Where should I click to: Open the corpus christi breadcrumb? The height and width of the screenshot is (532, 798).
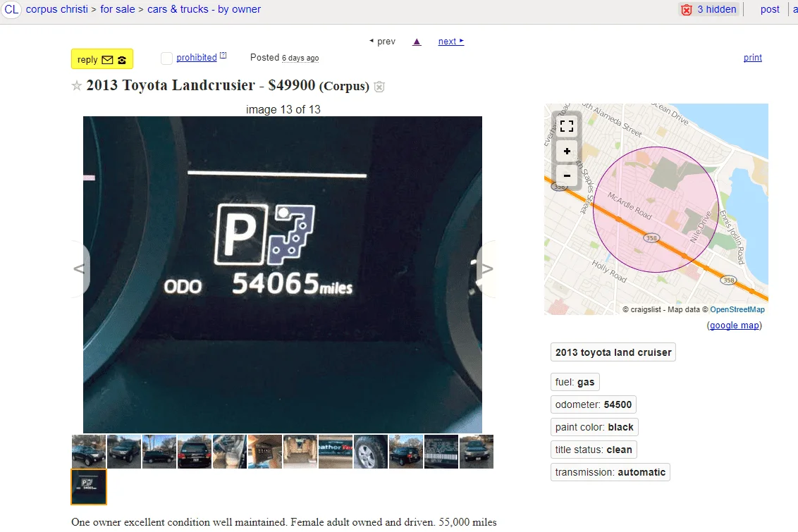57,9
